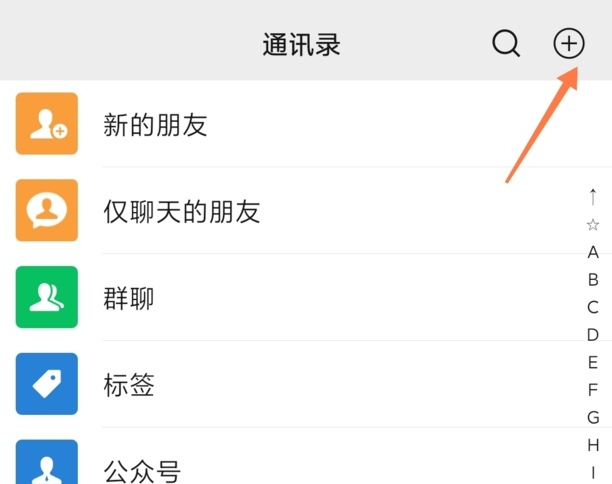Select 新的朋友 list entry

click(x=306, y=124)
